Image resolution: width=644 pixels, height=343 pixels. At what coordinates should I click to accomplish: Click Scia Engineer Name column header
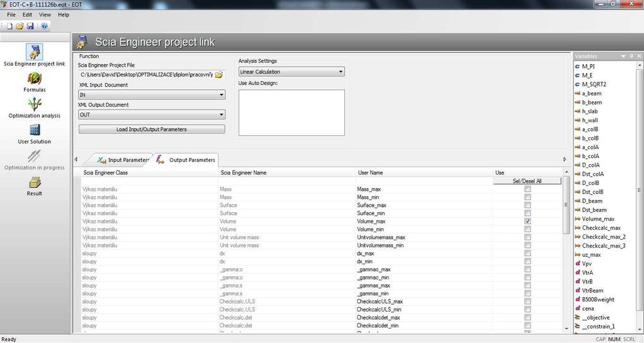click(286, 172)
